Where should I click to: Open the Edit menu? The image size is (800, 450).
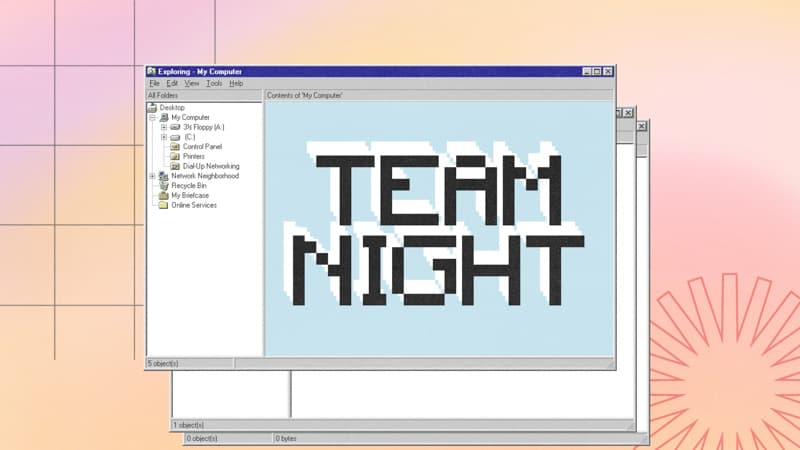[172, 83]
